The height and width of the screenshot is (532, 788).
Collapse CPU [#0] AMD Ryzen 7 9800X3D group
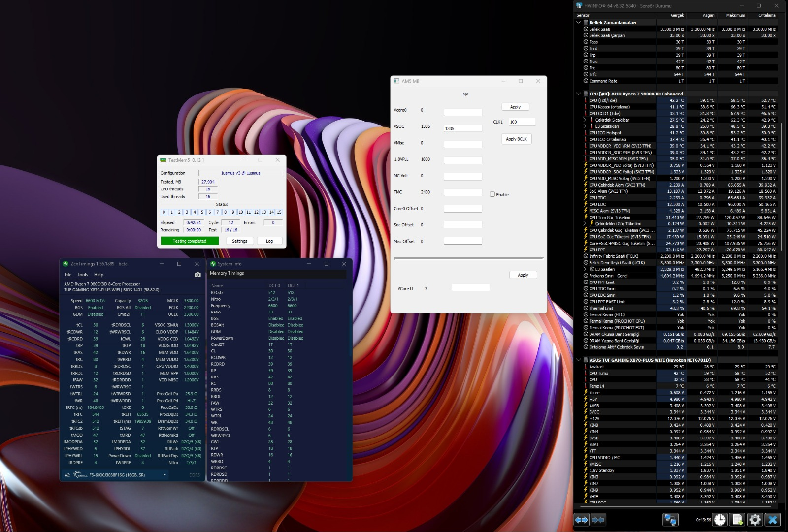pos(578,94)
